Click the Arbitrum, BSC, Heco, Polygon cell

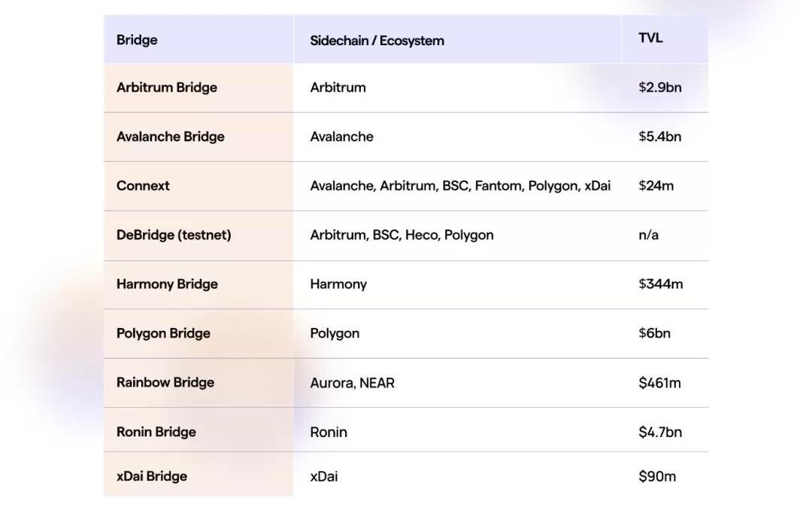(x=401, y=235)
